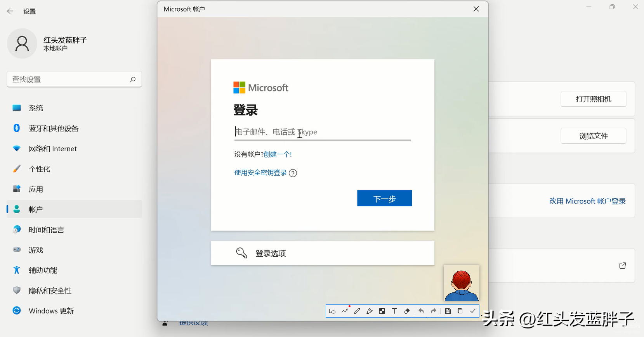Copy the screenshot to clipboard
This screenshot has width=644, height=337.
coord(460,311)
